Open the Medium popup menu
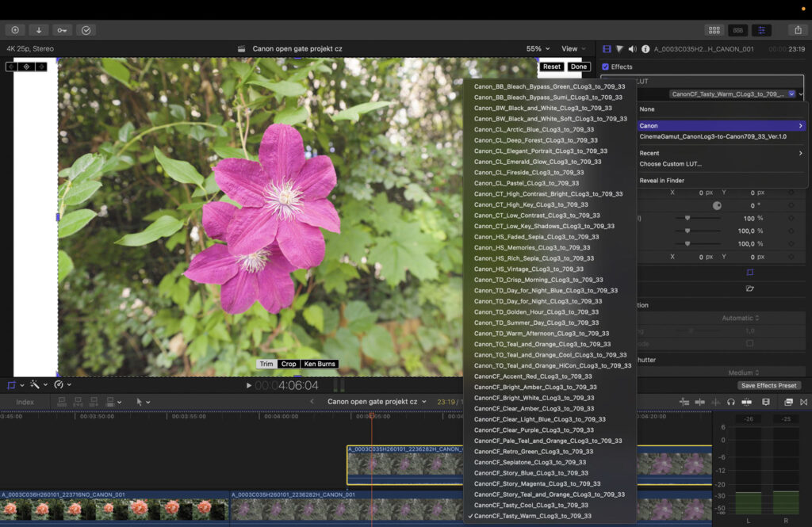This screenshot has width=812, height=527. [x=744, y=372]
